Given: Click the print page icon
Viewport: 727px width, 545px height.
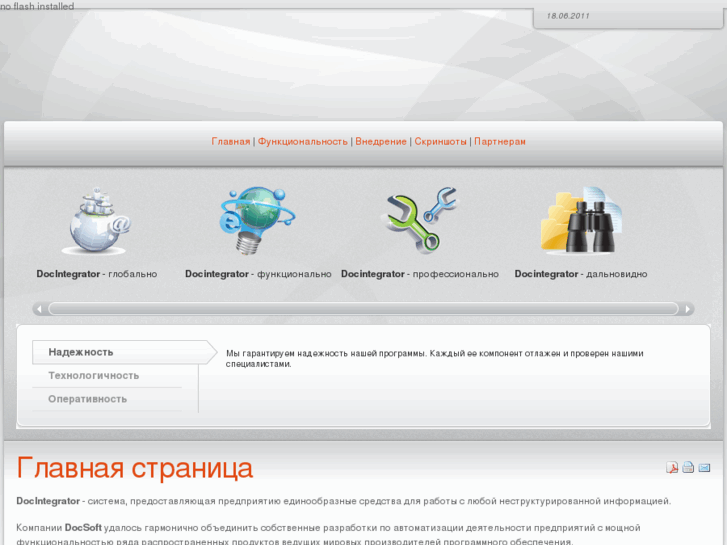Looking at the screenshot, I should pyautogui.click(x=688, y=468).
